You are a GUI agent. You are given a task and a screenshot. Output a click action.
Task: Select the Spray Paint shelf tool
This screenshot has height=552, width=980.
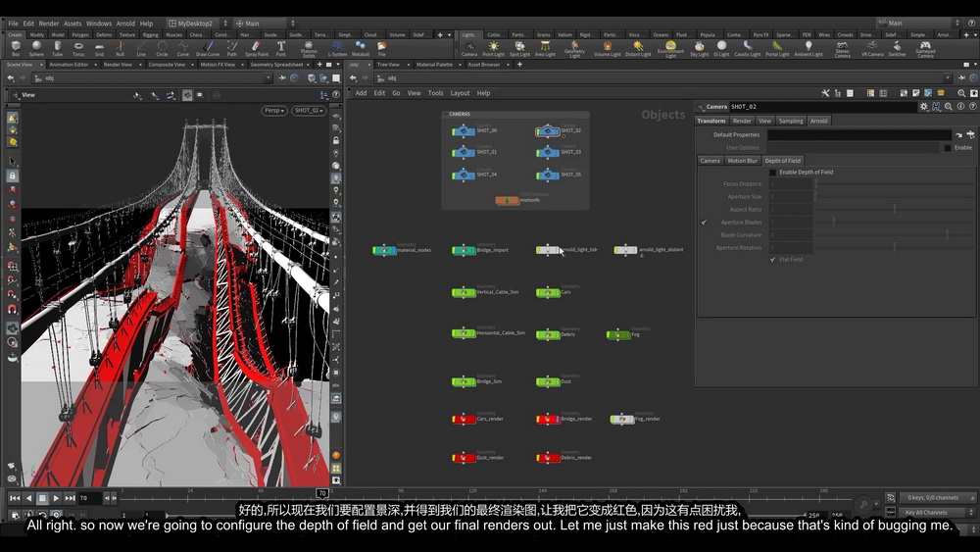[x=256, y=49]
